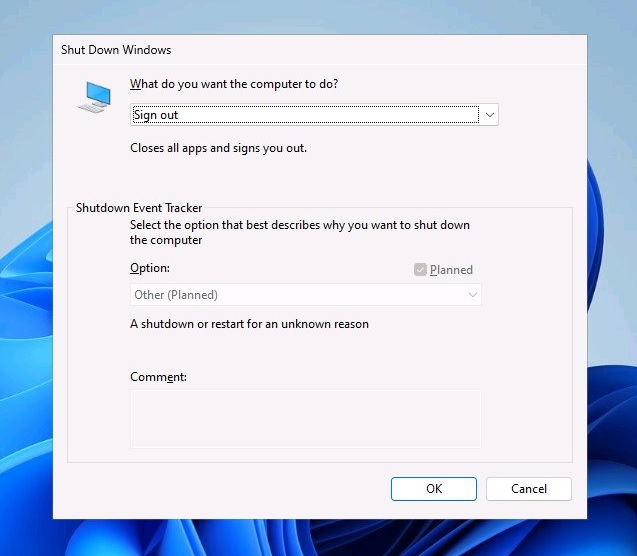
Task: Click the Comment: label
Action: (158, 377)
